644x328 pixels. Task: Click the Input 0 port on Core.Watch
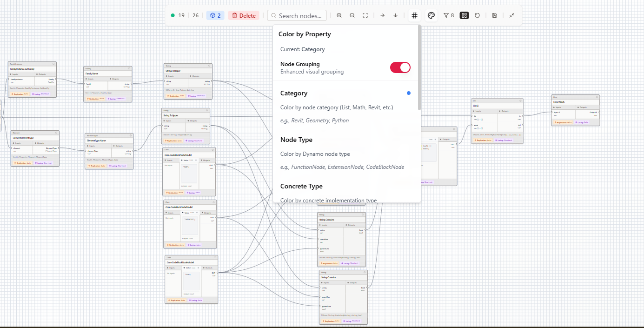(x=551, y=113)
